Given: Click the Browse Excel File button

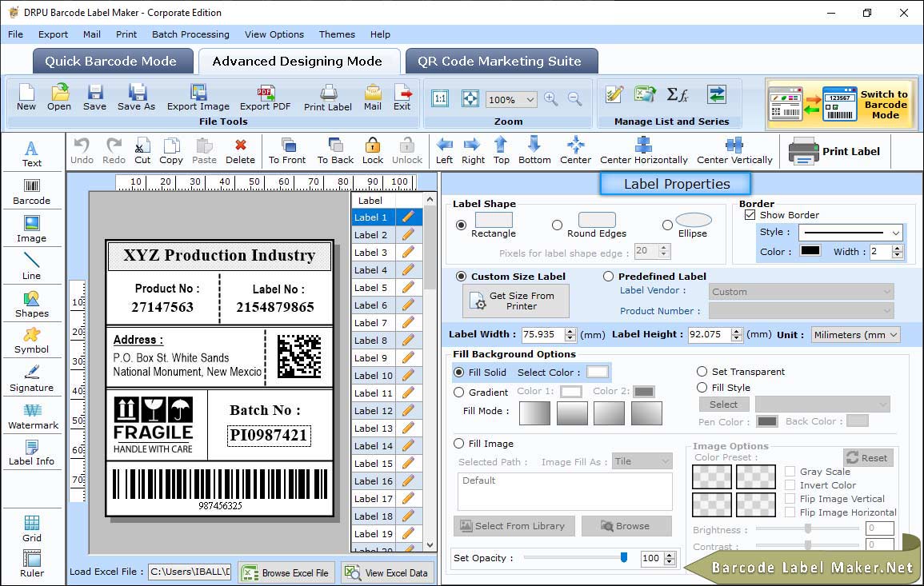Looking at the screenshot, I should (x=286, y=573).
